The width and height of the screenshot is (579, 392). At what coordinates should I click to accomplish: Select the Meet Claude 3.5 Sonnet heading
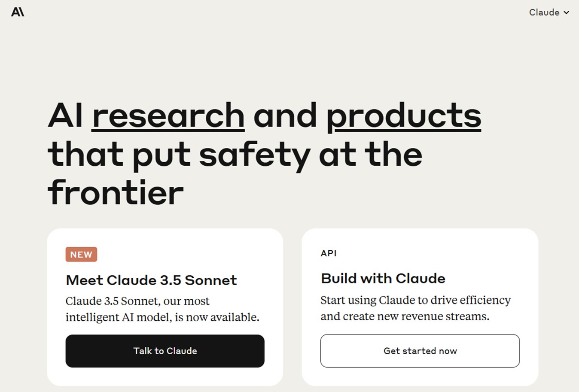(151, 280)
